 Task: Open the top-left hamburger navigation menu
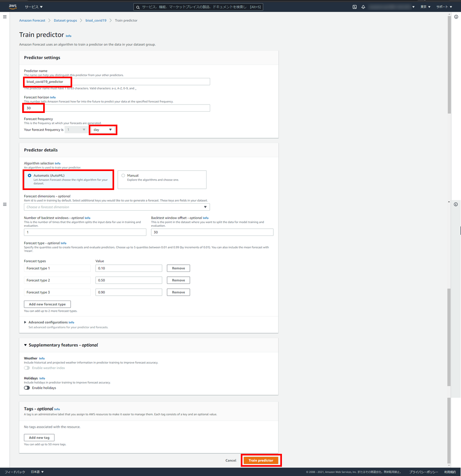pos(5,17)
